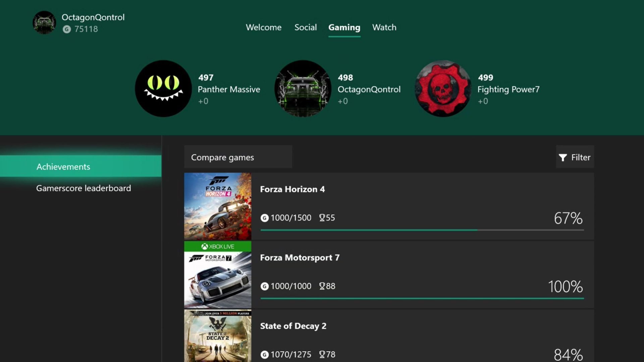Image resolution: width=644 pixels, height=362 pixels.
Task: Click the gamerscore G icon beside 75118
Action: [x=67, y=29]
